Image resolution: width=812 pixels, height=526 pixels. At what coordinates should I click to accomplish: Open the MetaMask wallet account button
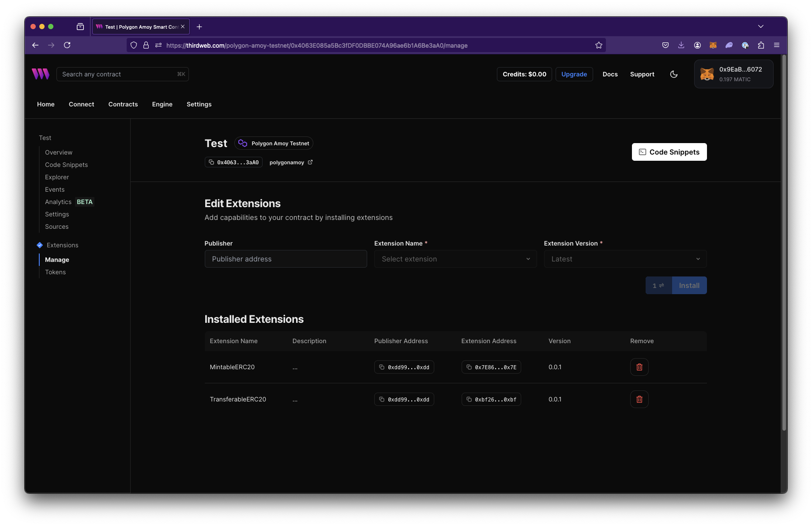click(733, 74)
